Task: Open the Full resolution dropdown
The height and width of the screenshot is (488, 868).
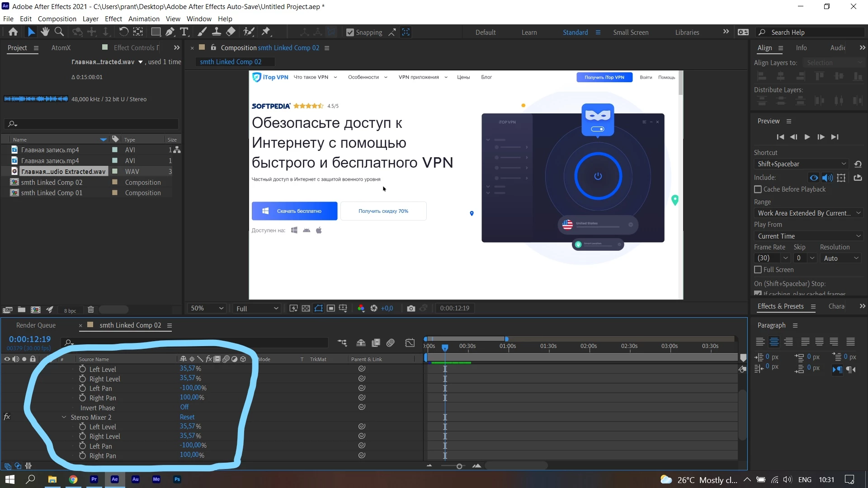Action: click(257, 308)
